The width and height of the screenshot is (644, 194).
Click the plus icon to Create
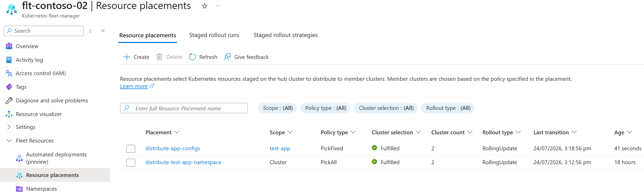(127, 57)
